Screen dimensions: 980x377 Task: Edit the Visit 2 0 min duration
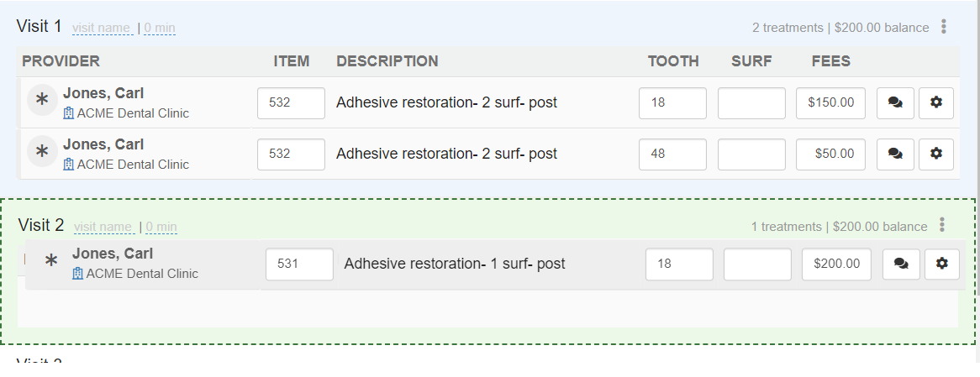click(x=161, y=227)
